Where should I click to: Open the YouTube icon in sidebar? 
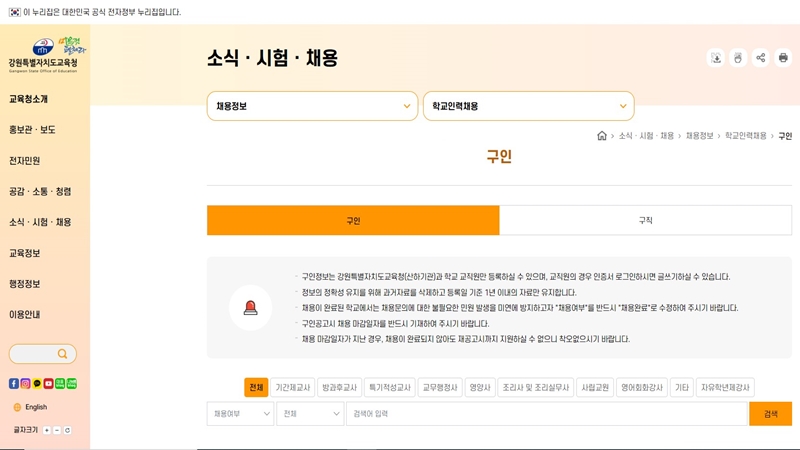(x=48, y=384)
